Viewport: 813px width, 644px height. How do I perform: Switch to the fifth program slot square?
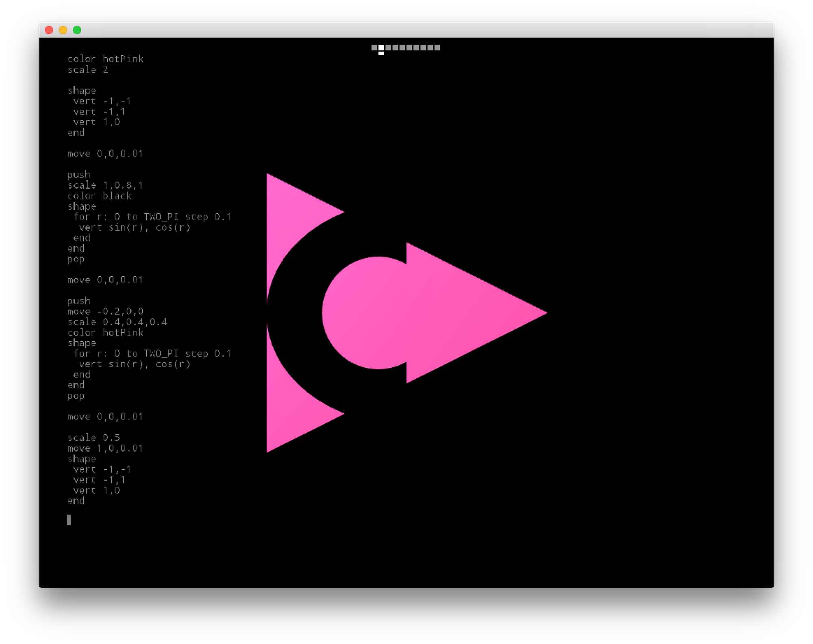pyautogui.click(x=402, y=48)
